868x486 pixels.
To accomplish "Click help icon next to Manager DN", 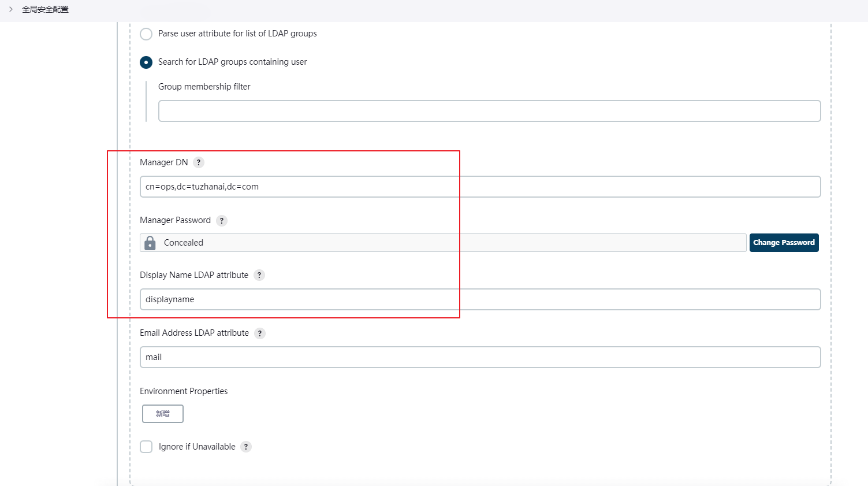I will coord(199,162).
